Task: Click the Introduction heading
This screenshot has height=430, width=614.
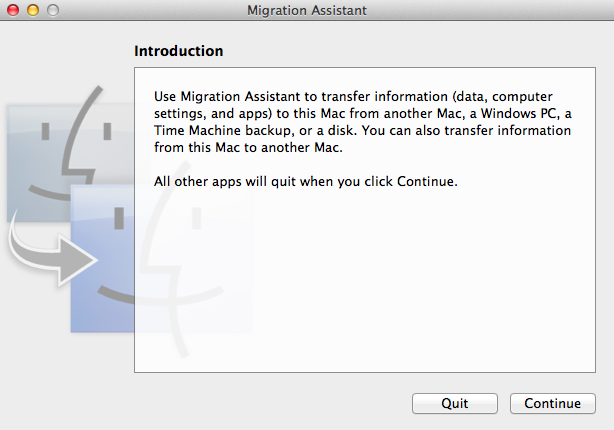Action: pos(178,50)
